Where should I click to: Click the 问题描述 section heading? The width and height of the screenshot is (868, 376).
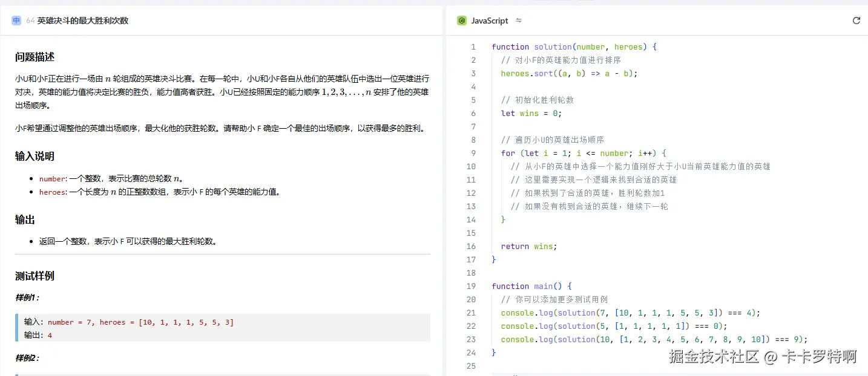click(x=33, y=56)
